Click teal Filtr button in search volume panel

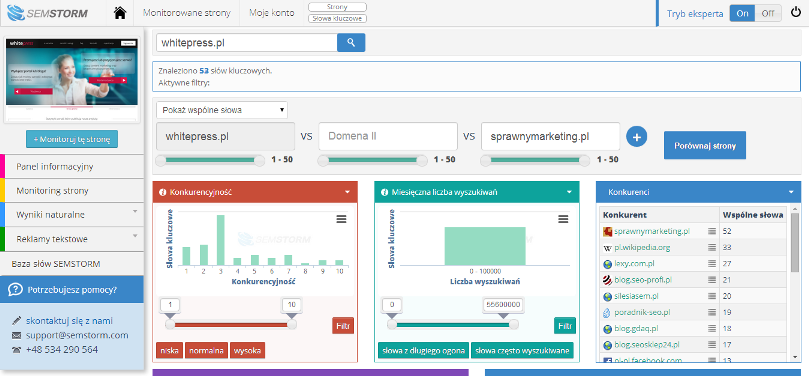tap(565, 326)
